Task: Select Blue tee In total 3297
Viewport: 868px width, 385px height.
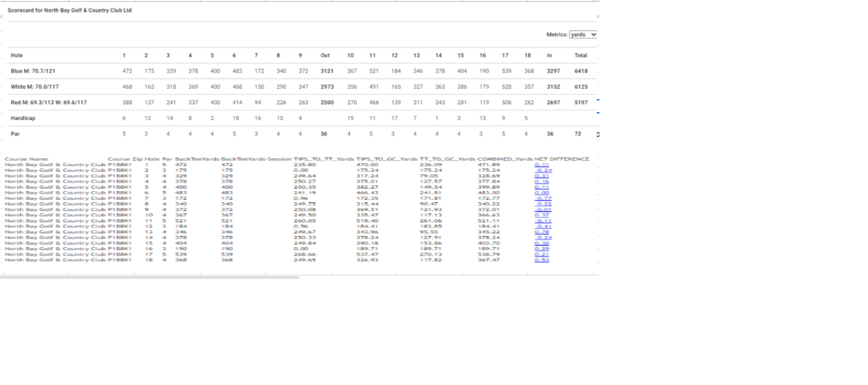Action: coord(553,71)
